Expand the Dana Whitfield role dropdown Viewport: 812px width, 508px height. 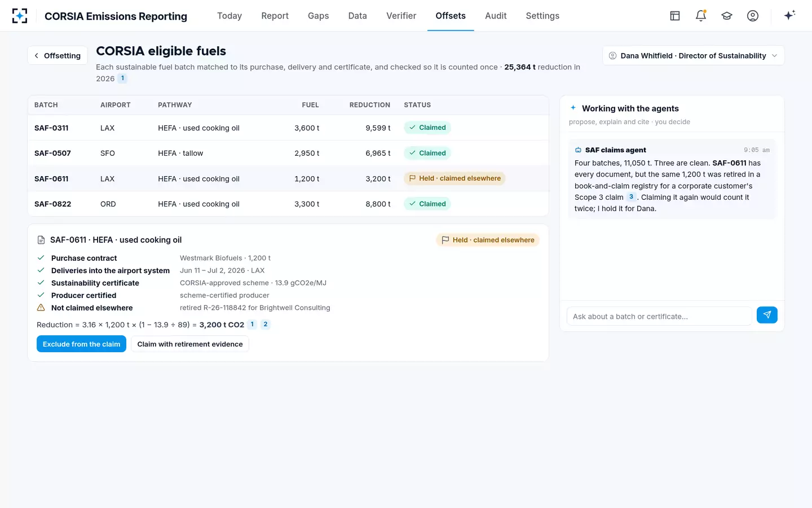point(693,55)
